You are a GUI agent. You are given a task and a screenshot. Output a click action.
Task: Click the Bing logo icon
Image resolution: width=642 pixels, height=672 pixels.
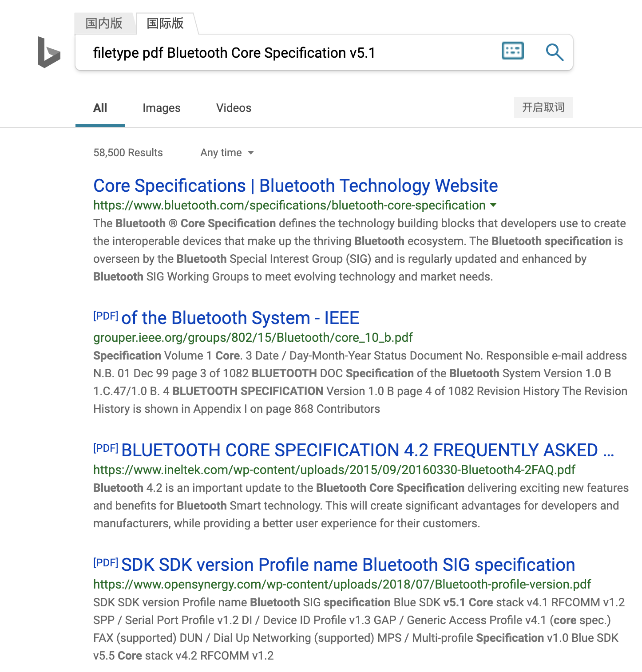49,52
